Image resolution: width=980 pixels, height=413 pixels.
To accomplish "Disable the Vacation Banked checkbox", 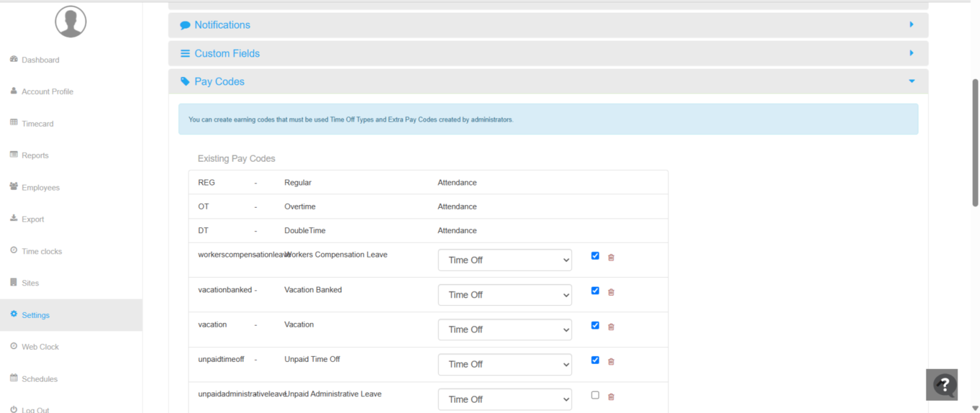I will pyautogui.click(x=595, y=291).
